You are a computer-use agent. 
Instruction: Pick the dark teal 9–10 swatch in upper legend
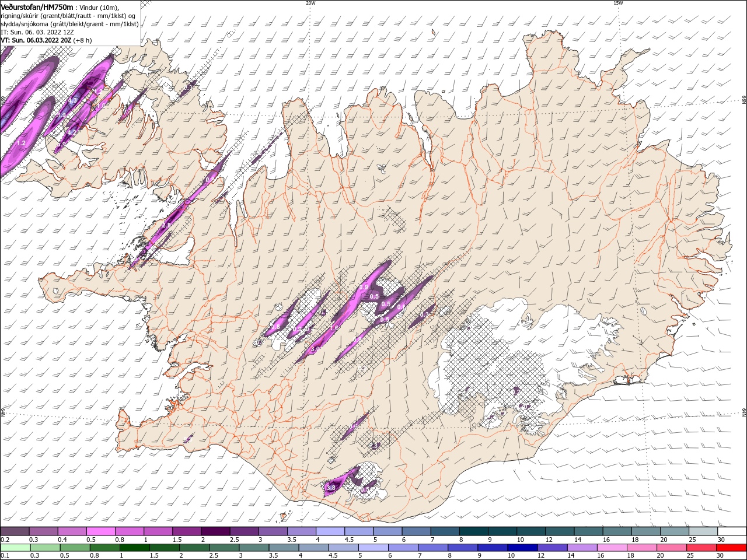[501, 531]
